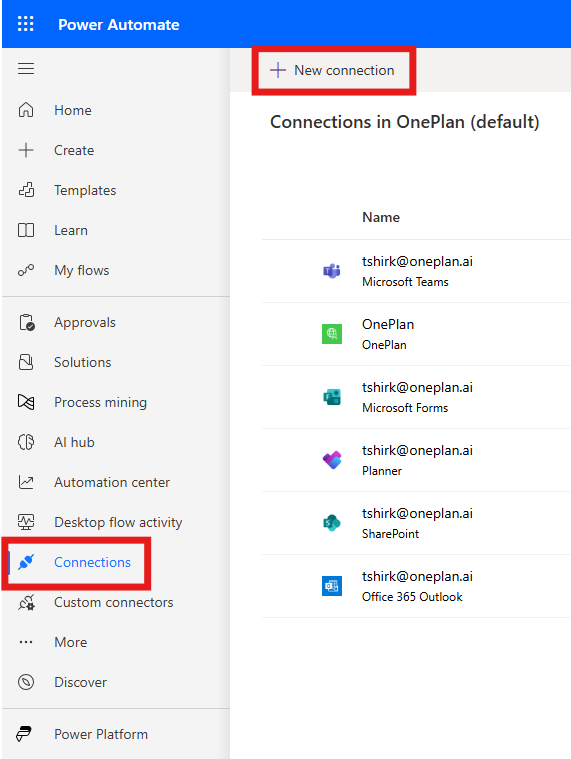Click the Create plus icon in sidebar
Screen dimensions: 571x759
coord(26,150)
